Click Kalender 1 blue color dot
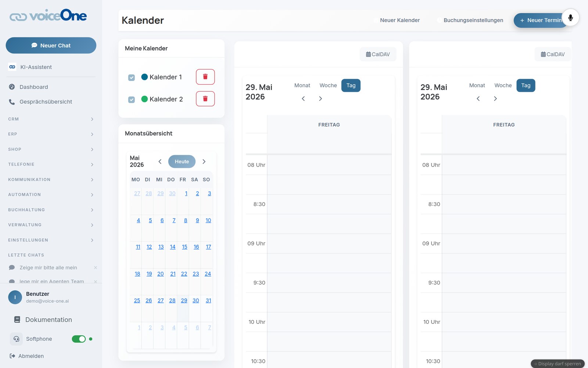588x368 pixels. [144, 77]
